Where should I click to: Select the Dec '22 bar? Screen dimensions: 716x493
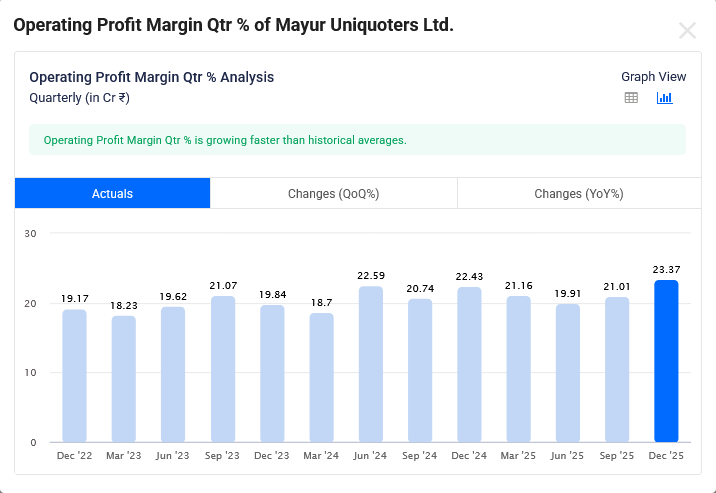click(74, 376)
